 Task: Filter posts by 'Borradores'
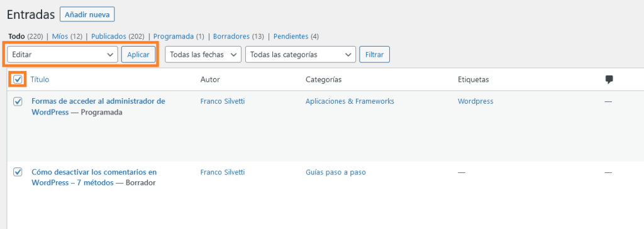[231, 36]
